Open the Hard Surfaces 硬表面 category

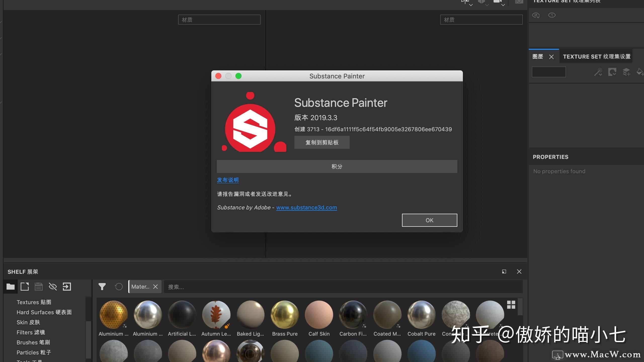44,312
